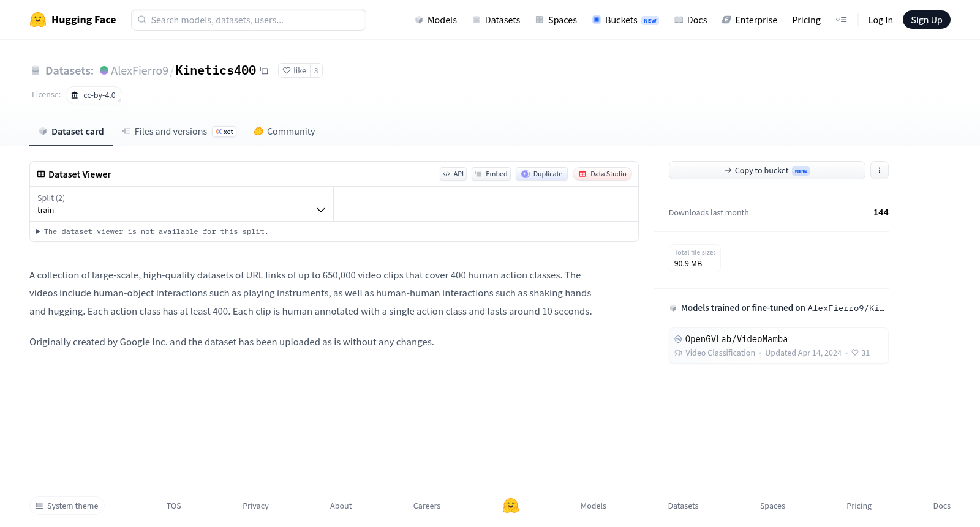Go to Datasets in top navigation
Viewport: 980px width, 527px height.
496,20
